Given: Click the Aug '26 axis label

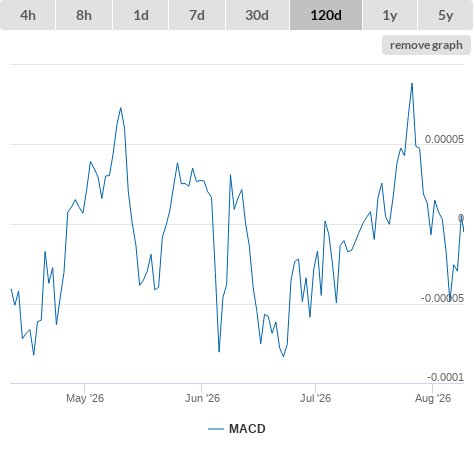Looking at the screenshot, I should pyautogui.click(x=433, y=398).
